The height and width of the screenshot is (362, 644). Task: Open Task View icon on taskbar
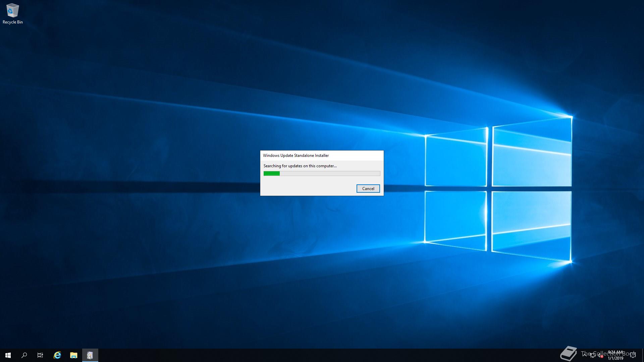(x=40, y=355)
